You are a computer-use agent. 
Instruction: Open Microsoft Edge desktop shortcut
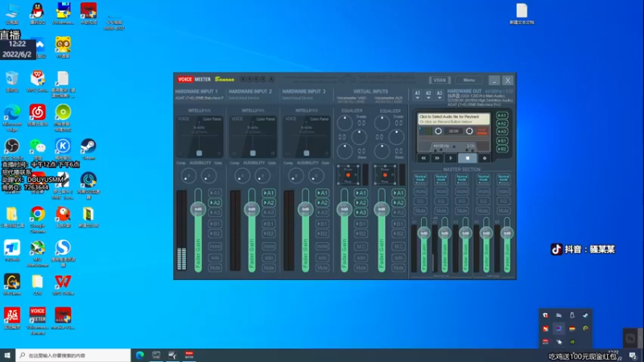pyautogui.click(x=12, y=117)
